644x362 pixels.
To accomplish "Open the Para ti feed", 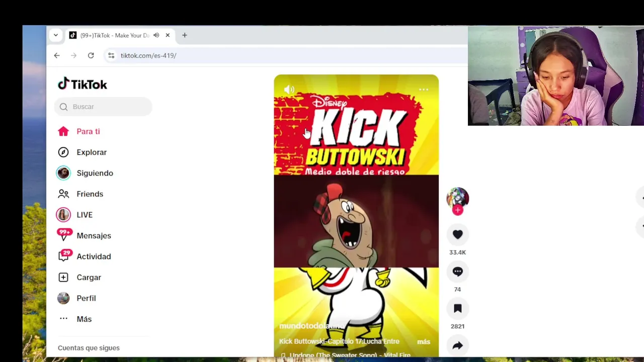I will point(88,131).
